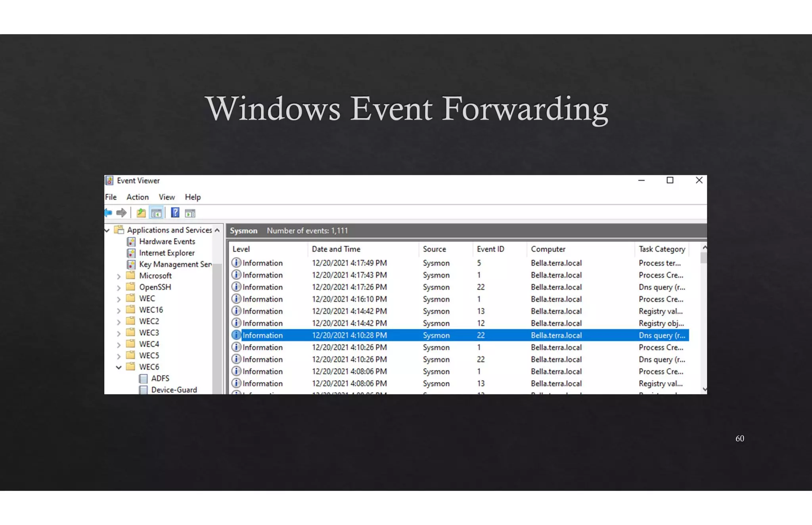
Task: Open the View menu
Action: point(167,197)
